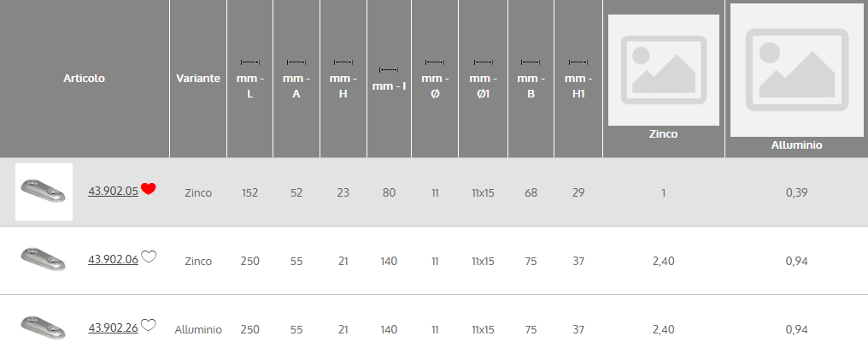Click dimension icon above mm - H header

point(343,62)
